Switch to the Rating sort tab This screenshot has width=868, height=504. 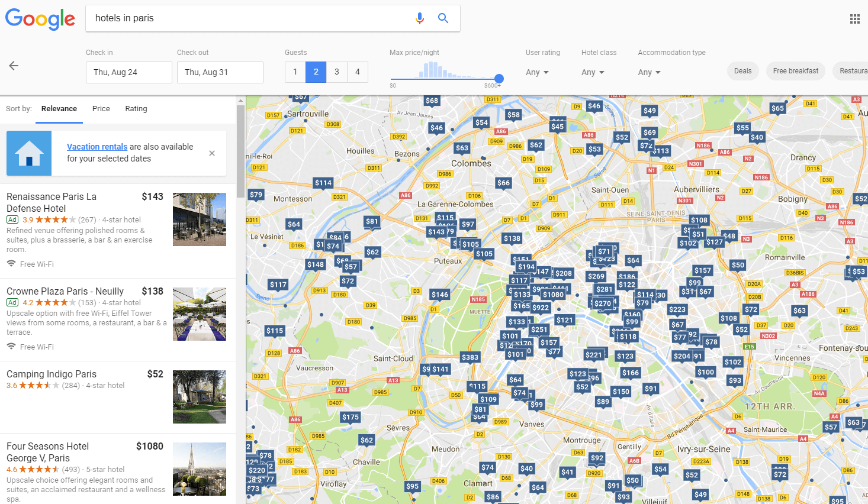136,109
